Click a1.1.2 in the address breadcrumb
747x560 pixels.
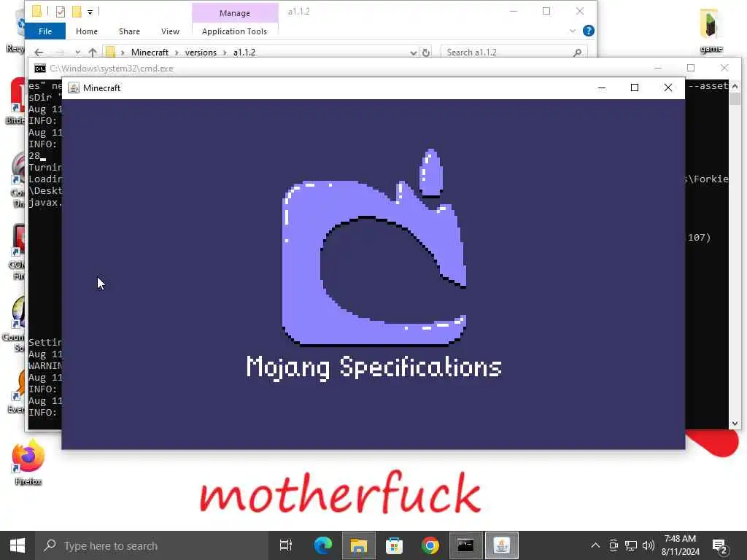[244, 52]
